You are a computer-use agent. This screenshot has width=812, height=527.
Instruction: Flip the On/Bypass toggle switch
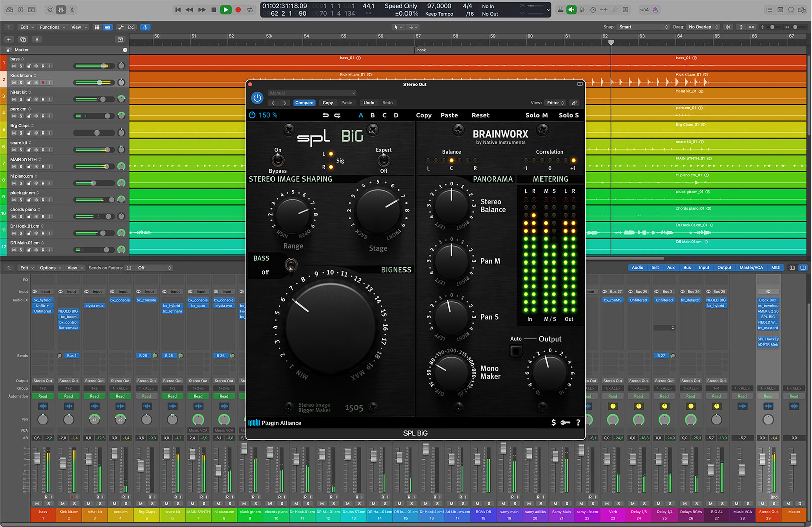tap(278, 160)
